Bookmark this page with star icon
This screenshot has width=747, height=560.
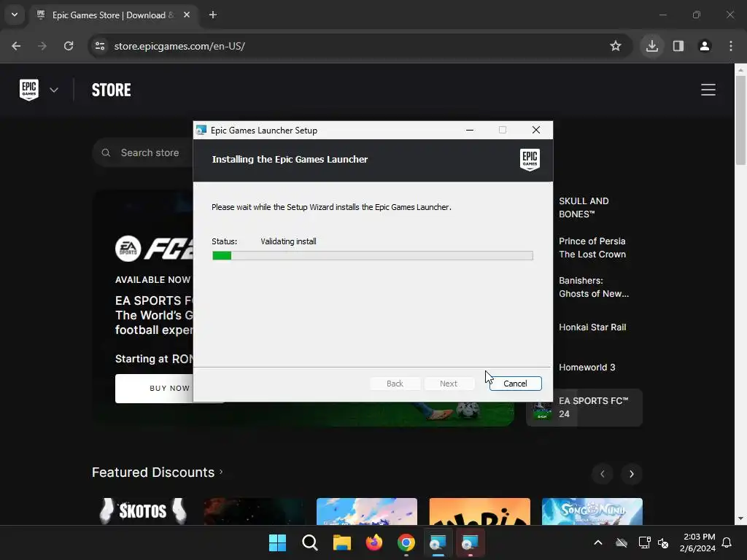tap(616, 46)
